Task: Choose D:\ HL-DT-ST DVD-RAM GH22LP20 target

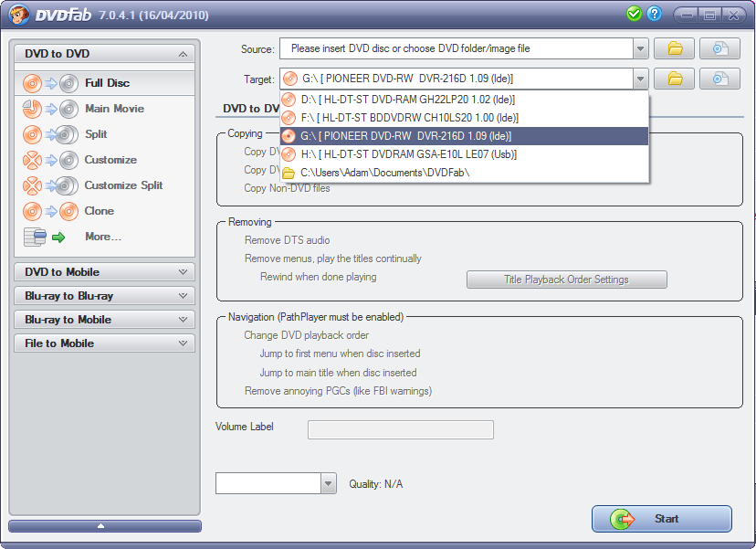Action: [465, 100]
